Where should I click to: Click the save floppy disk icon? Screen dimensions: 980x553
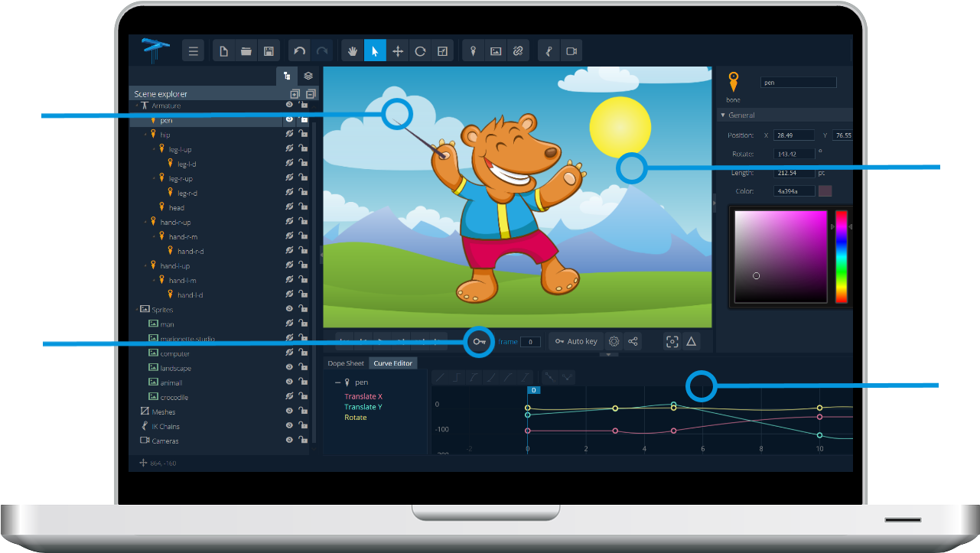(x=269, y=51)
